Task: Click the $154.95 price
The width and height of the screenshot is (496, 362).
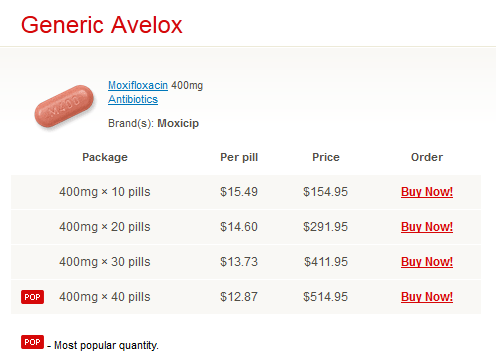Action: coord(325,192)
